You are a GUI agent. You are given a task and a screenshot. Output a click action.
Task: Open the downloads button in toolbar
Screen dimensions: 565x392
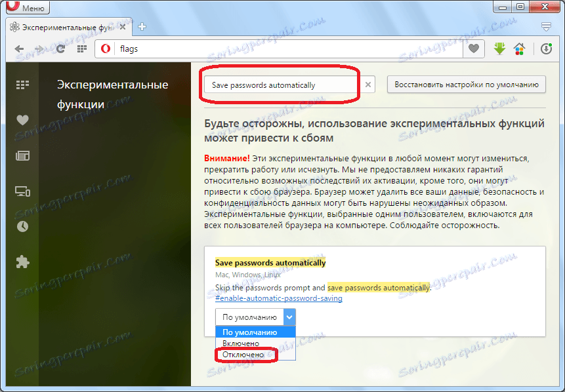click(546, 49)
